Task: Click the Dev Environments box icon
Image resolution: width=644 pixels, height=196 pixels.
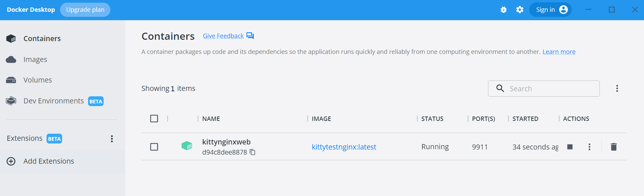Action: 11,101
